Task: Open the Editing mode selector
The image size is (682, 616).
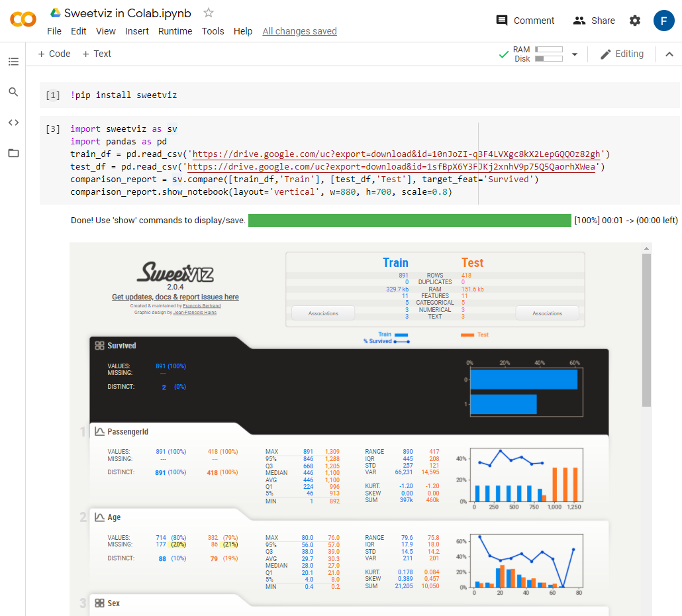Action: [x=622, y=54]
